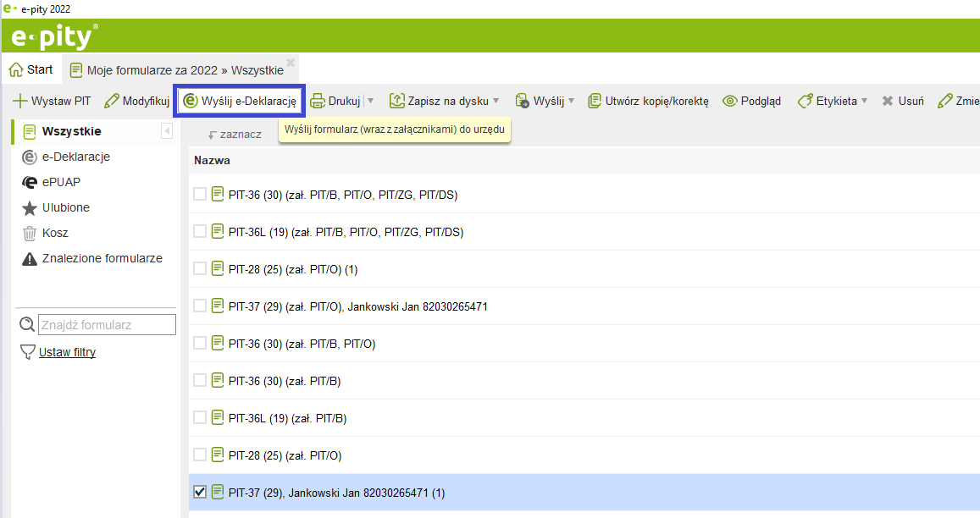
Task: Click the zaznacz button
Action: (x=235, y=134)
